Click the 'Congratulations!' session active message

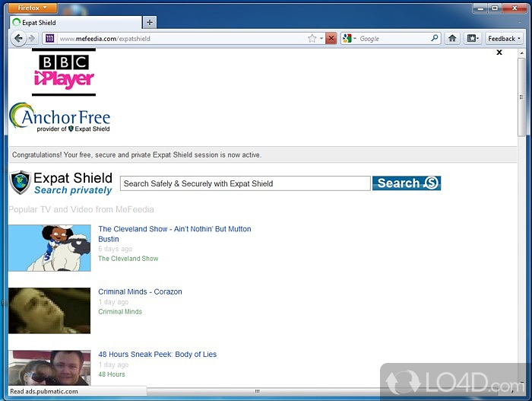[137, 154]
